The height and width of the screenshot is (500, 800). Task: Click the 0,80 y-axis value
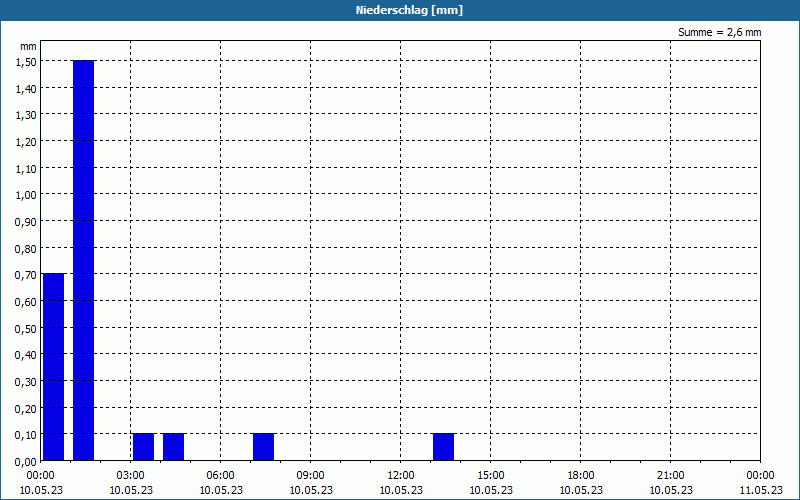click(26, 248)
